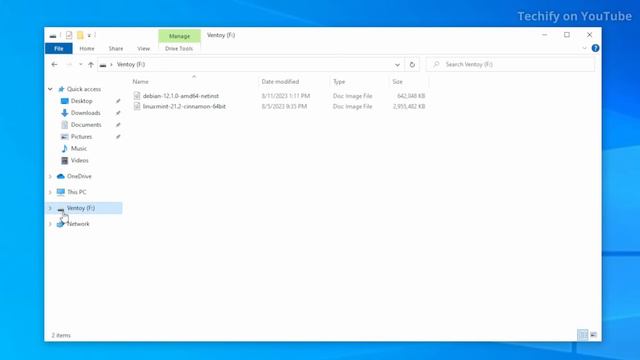Select Network in the navigation pane

[x=78, y=224]
